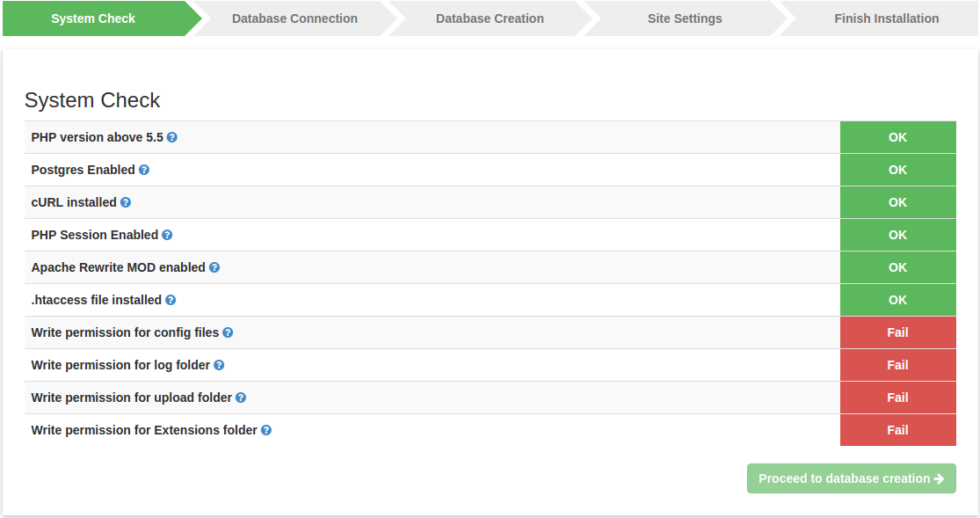Select the Site Settings step
Image resolution: width=980 pixels, height=518 pixels.
point(685,18)
